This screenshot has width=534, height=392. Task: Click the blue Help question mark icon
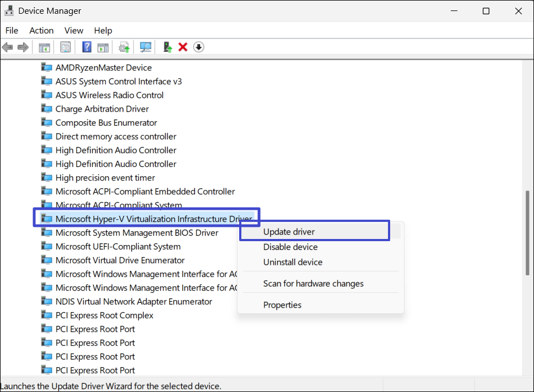coord(87,47)
